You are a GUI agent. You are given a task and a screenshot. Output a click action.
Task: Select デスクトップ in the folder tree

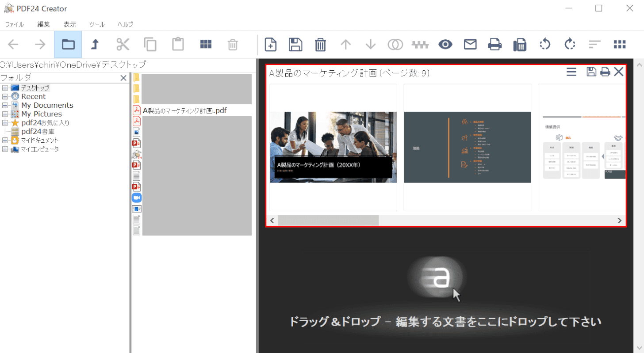[35, 87]
